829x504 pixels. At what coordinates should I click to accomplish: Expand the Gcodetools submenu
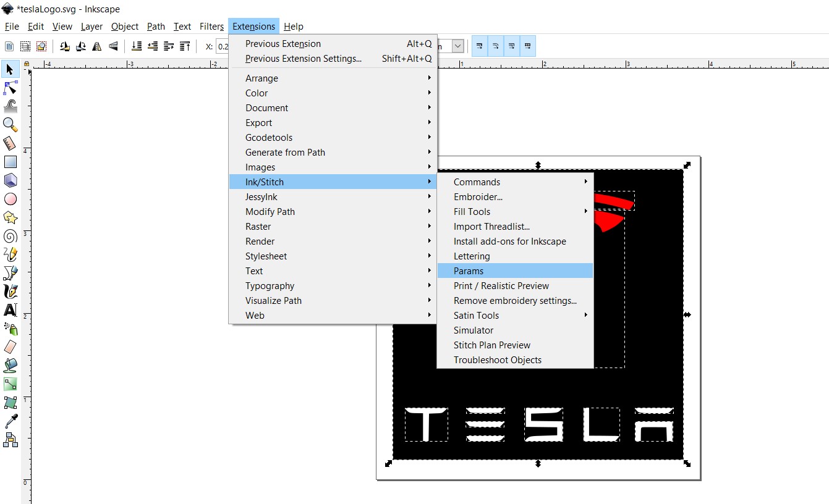(333, 138)
